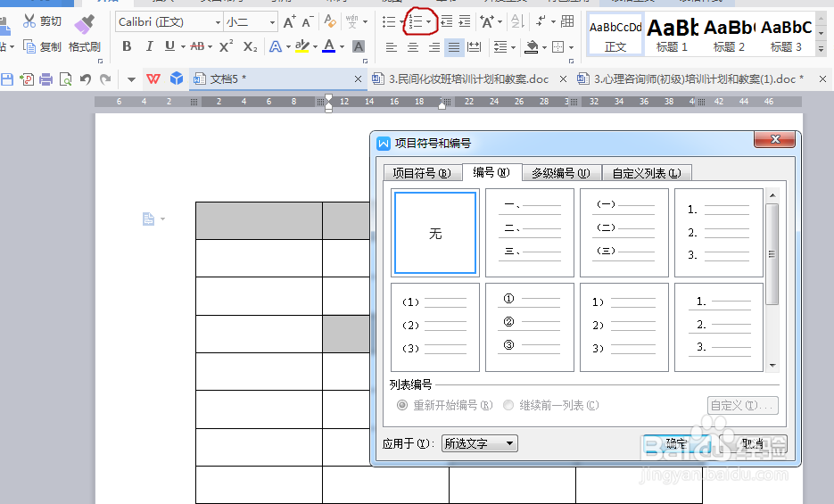Click the numbered list icon
Image resolution: width=834 pixels, height=504 pixels.
tap(416, 21)
